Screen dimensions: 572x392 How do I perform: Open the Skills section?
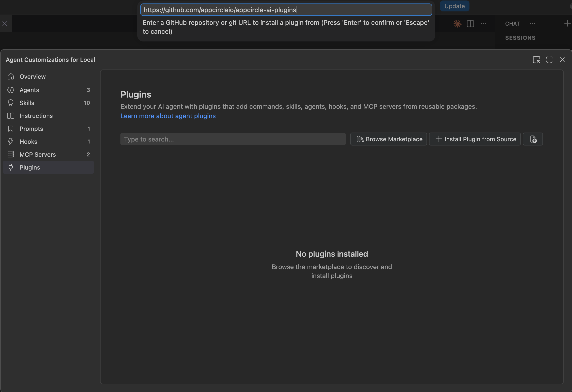[x=48, y=103]
